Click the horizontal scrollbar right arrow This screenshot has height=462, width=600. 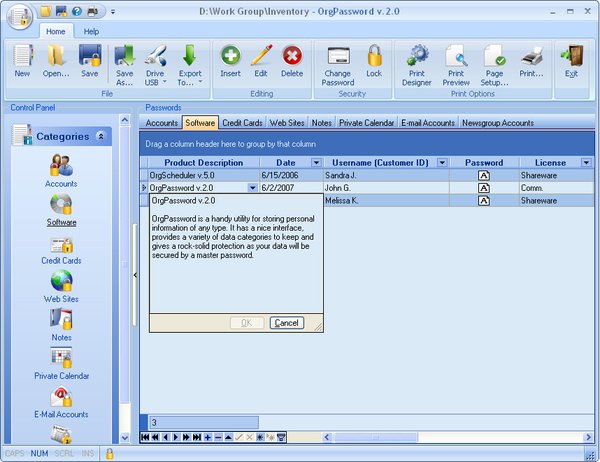[589, 437]
